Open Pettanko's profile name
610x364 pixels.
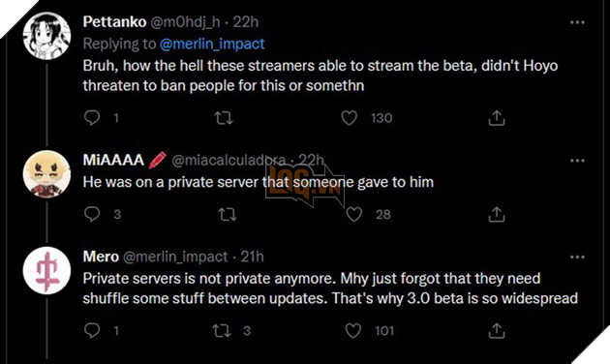click(x=114, y=21)
